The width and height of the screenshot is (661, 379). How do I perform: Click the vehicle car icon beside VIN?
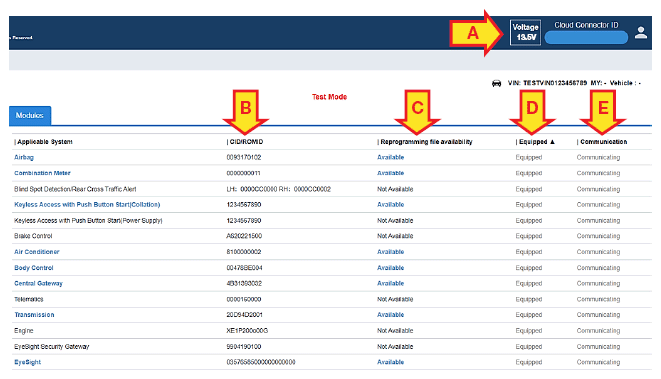click(497, 83)
